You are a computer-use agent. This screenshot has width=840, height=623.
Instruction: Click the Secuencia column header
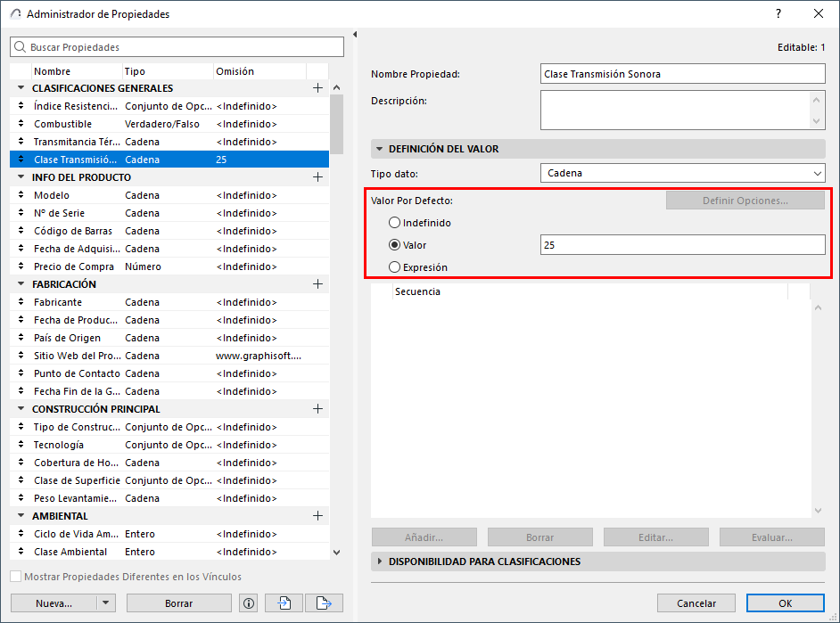(589, 291)
